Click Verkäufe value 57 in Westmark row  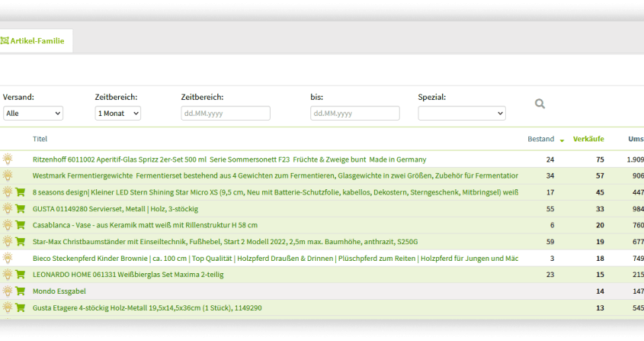point(600,175)
